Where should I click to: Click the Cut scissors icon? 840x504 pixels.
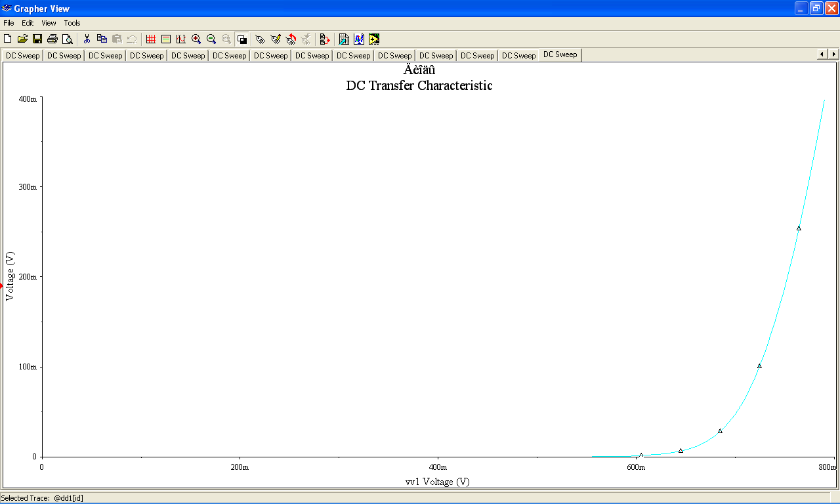[x=87, y=39]
